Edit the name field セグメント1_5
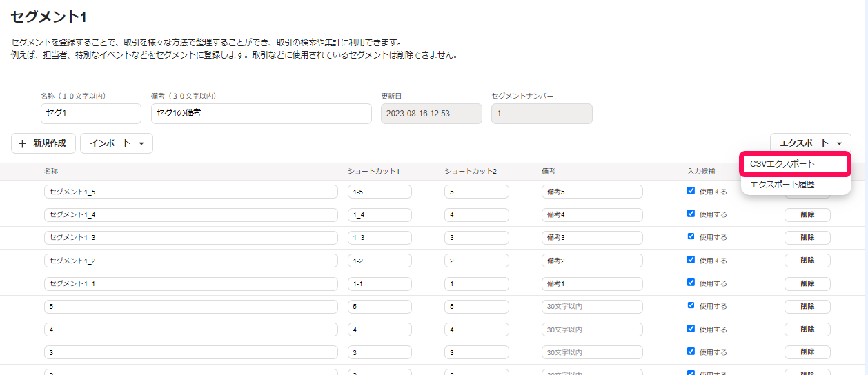The width and height of the screenshot is (868, 375). [x=191, y=192]
